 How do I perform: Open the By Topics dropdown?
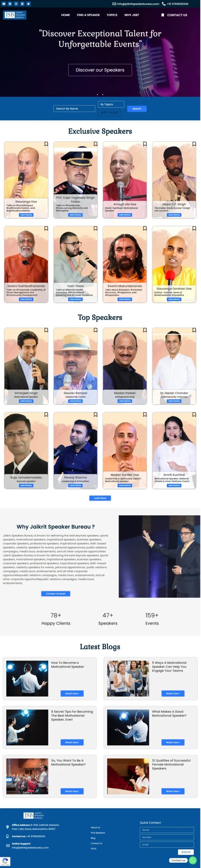pos(111,104)
